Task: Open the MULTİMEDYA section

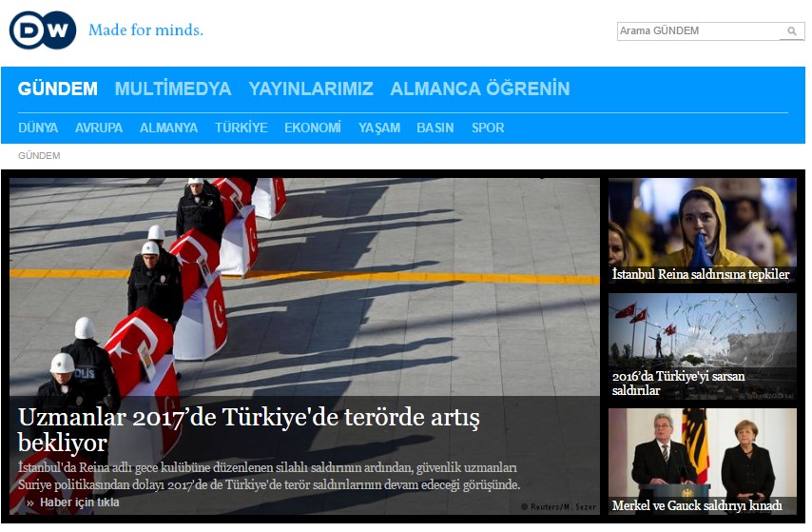Action: pyautogui.click(x=173, y=89)
